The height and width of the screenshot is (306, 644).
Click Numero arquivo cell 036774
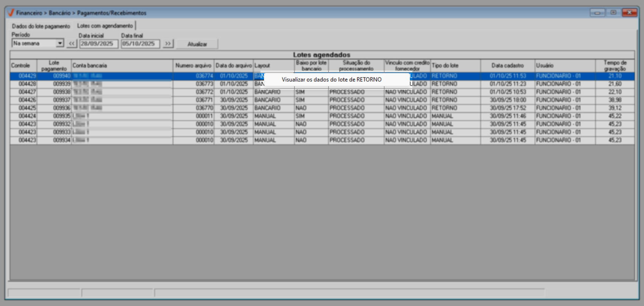pos(194,76)
